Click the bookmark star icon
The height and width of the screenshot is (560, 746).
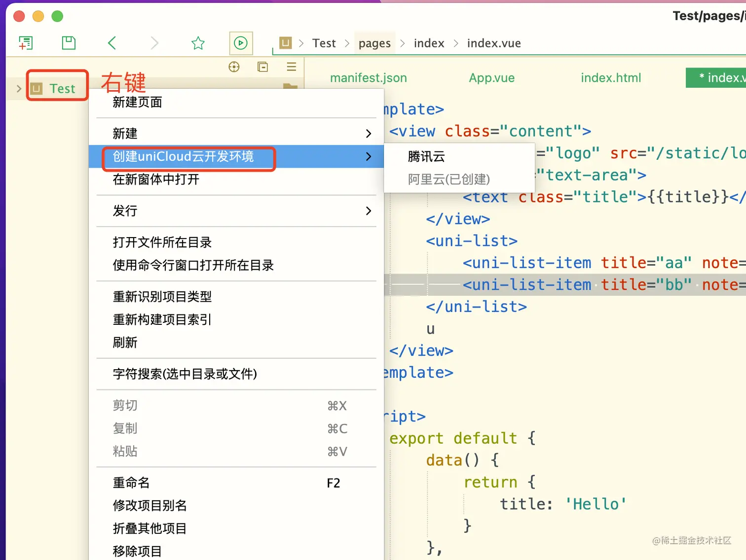(x=198, y=43)
